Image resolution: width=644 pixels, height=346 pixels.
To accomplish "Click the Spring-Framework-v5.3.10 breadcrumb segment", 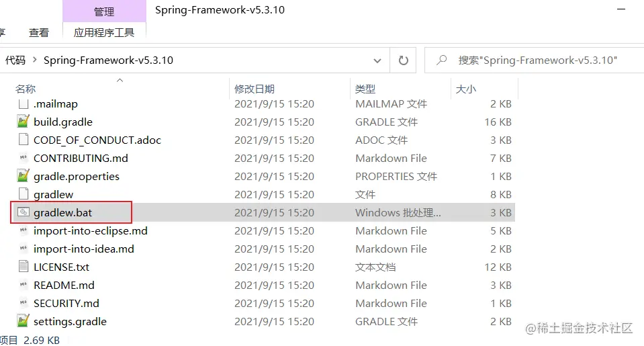I will (108, 60).
